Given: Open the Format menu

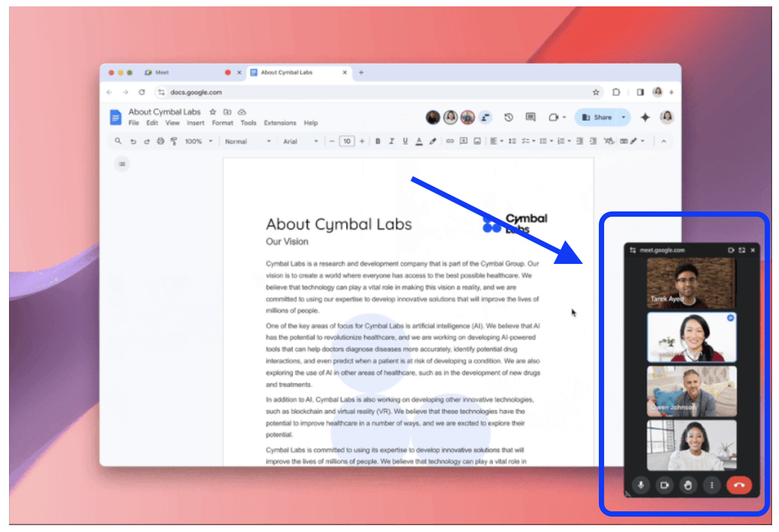Looking at the screenshot, I should click(223, 123).
